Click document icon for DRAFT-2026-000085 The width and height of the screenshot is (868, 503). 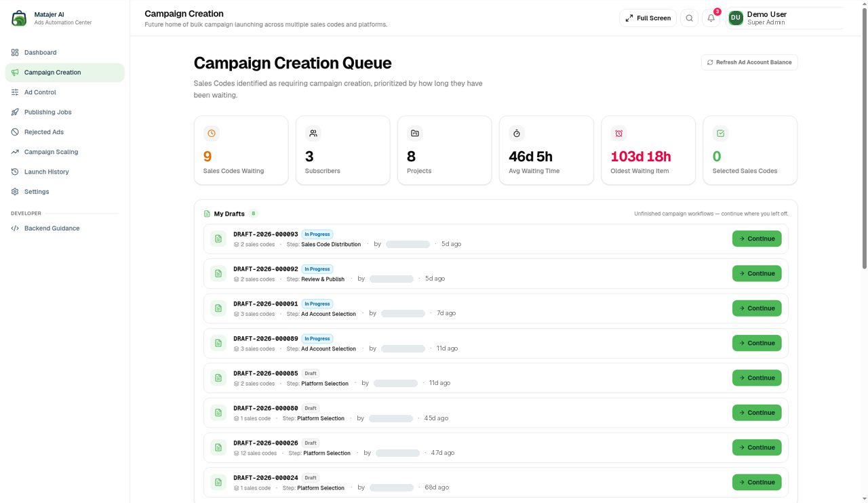click(x=218, y=378)
